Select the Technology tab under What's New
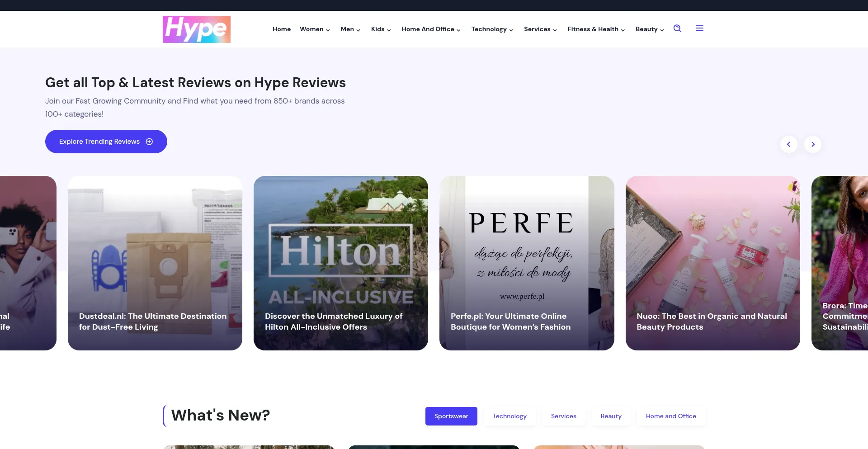This screenshot has width=868, height=449. tap(509, 416)
